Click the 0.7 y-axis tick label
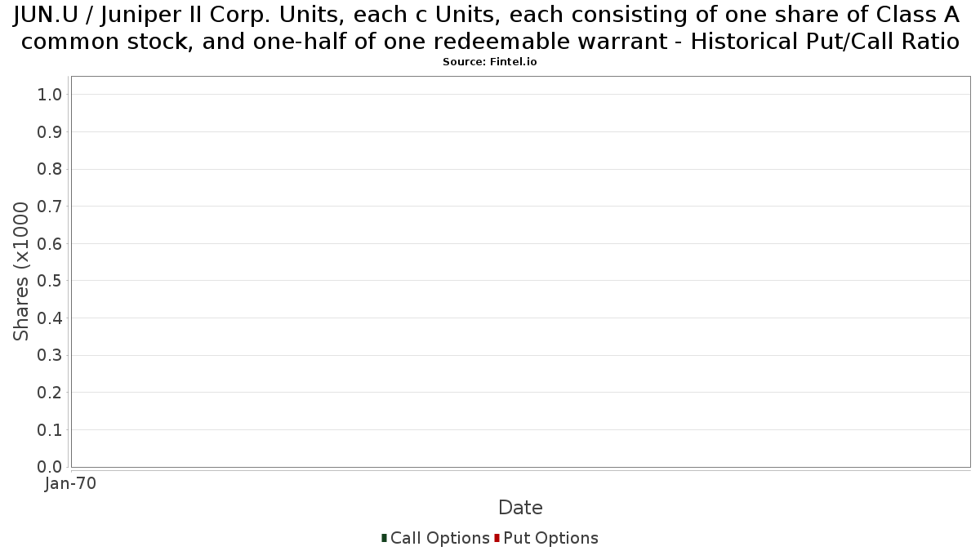The image size is (980, 551). click(50, 207)
